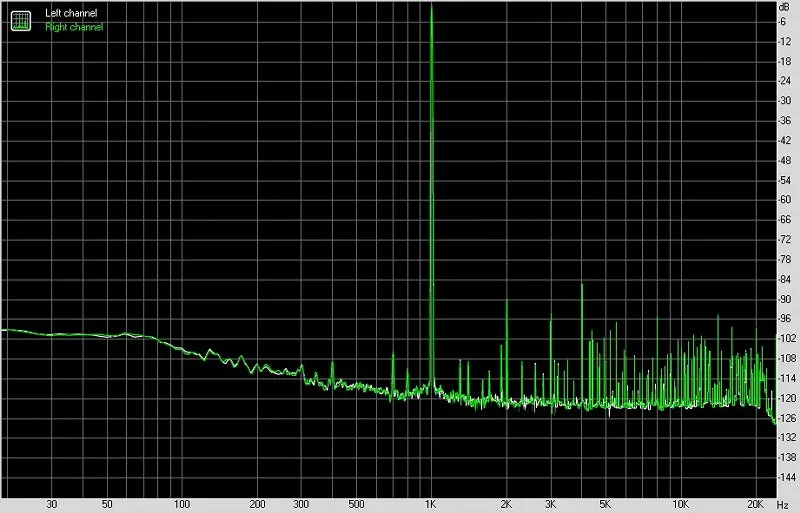
Task: Click the -66 dB axis label
Action: click(x=784, y=219)
